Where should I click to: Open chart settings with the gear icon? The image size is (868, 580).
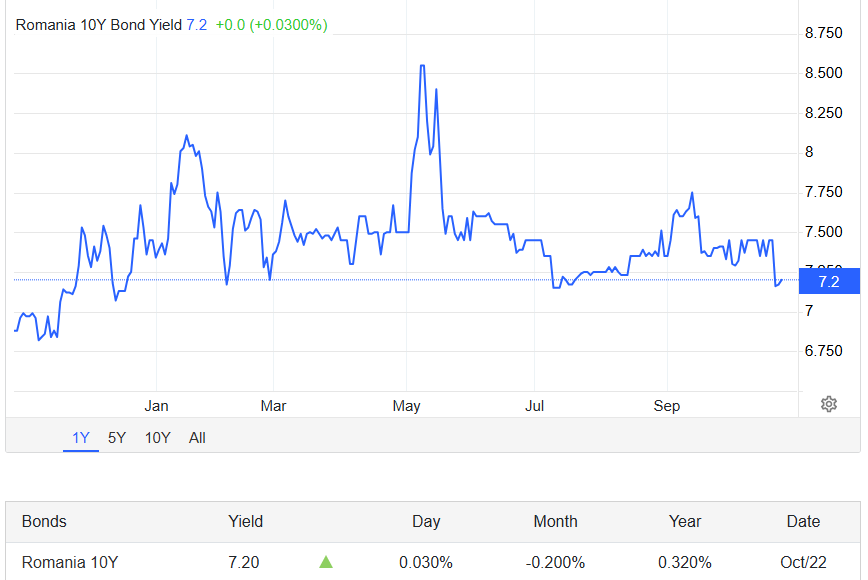(x=828, y=404)
